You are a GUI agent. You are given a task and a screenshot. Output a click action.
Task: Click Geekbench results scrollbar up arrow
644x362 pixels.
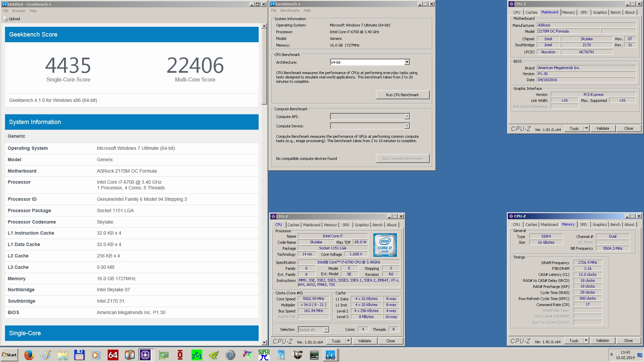pyautogui.click(x=264, y=26)
